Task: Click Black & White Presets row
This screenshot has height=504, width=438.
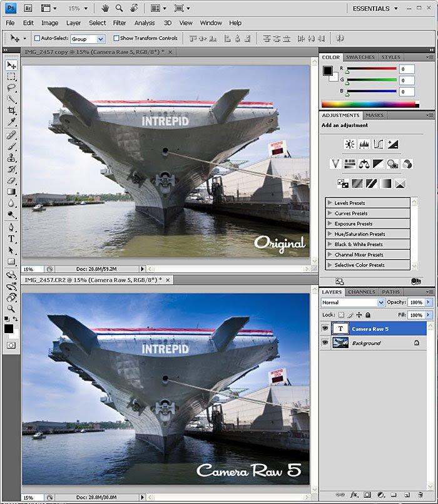Action: pos(368,244)
